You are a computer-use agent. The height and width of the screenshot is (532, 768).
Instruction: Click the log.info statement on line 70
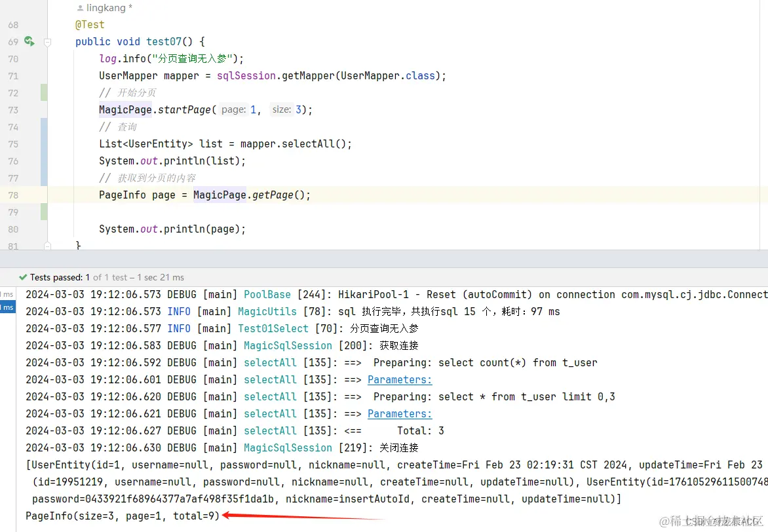(171, 59)
